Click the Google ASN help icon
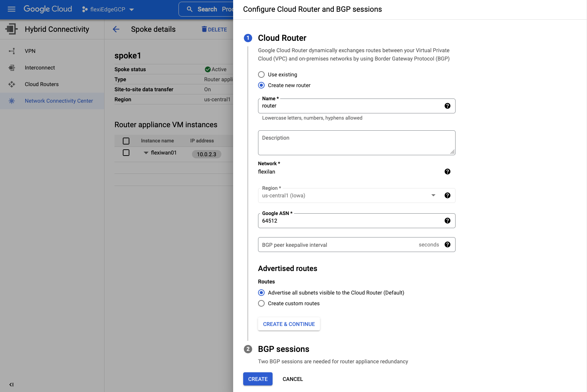 447,221
